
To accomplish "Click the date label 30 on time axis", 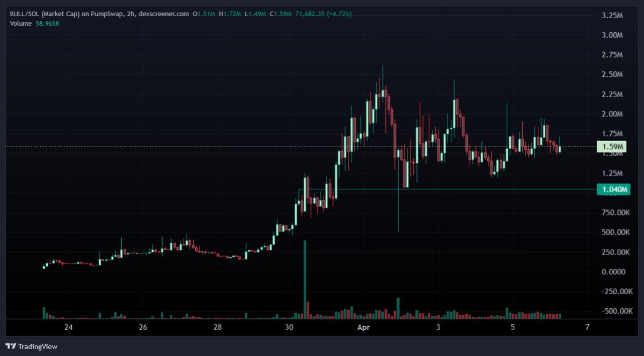I will tap(289, 327).
